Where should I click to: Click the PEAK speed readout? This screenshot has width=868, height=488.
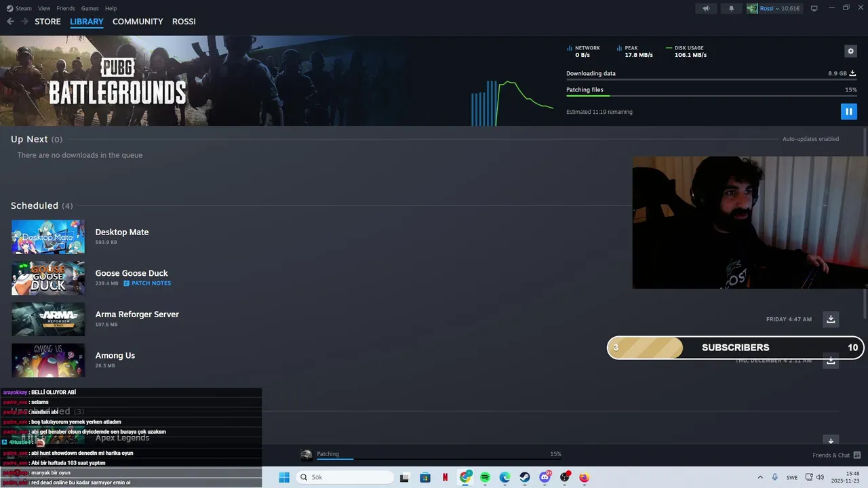tap(635, 52)
